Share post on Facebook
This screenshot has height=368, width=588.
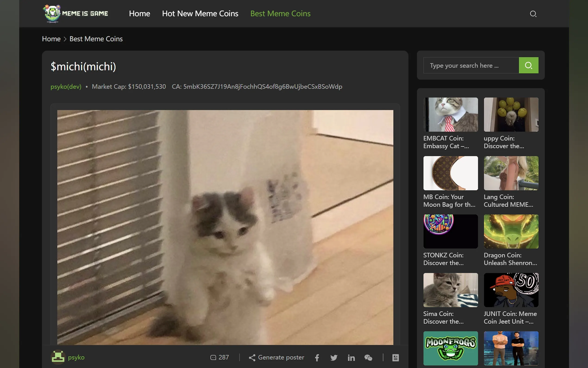(x=317, y=358)
